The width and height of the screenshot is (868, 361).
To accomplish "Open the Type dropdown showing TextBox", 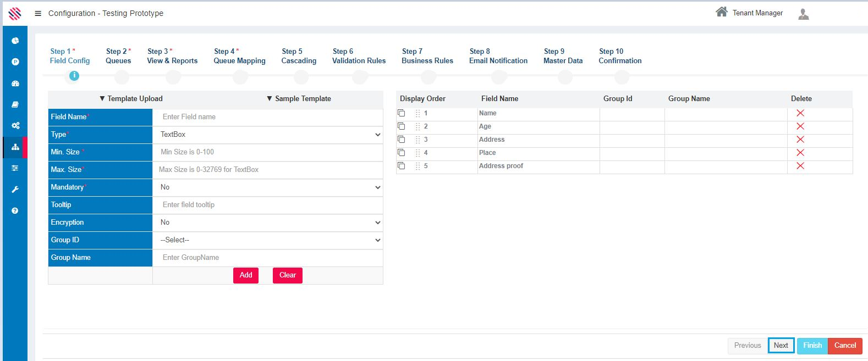I will [267, 135].
